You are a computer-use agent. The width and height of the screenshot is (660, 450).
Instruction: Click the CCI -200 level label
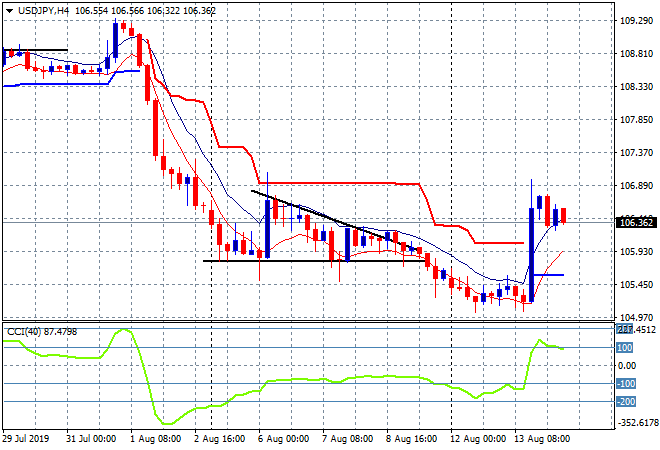tap(623, 402)
